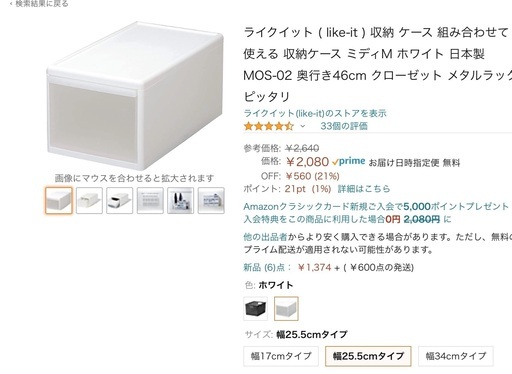Screen dimensions: 512x374
Task: Go back via 検索結果に戻る link
Action: pyautogui.click(x=39, y=4)
